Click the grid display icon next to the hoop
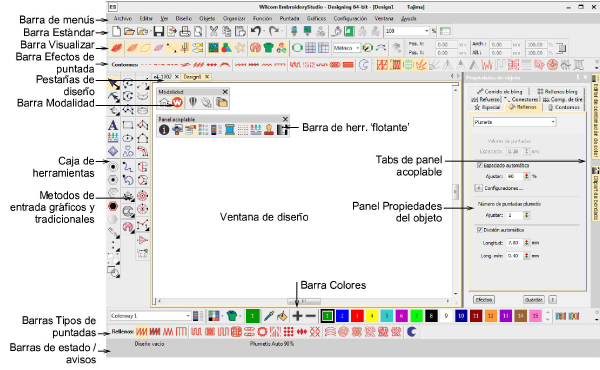 310,48
